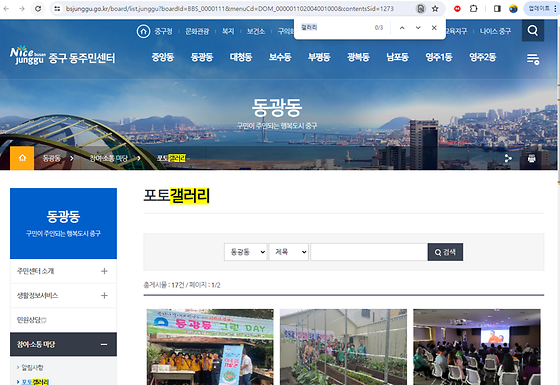Open the rooftop garden group photo thumbnail
This screenshot has width=560, height=385.
(343, 347)
